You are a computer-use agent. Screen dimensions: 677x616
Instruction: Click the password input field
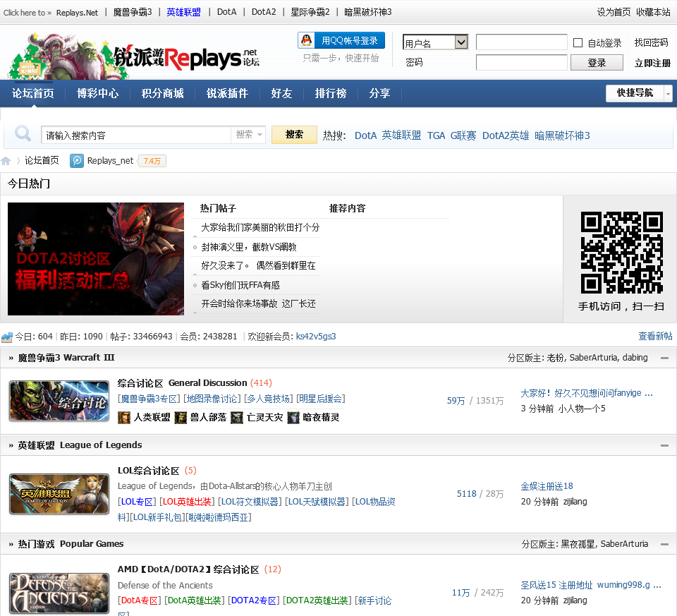coord(521,62)
